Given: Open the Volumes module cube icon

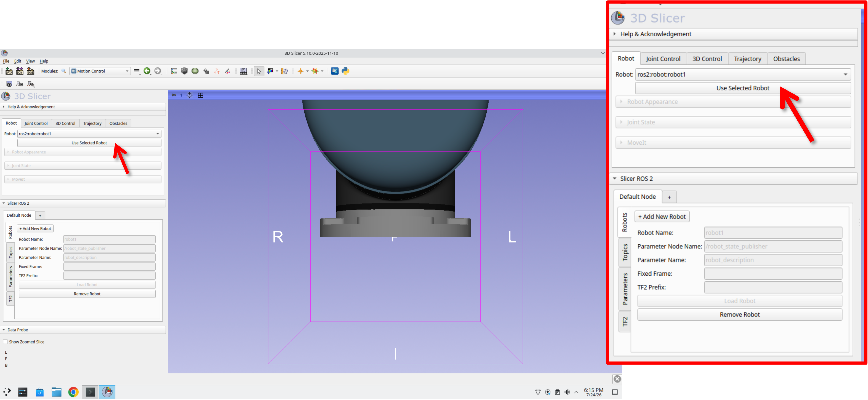Looking at the screenshot, I should click(x=184, y=71).
